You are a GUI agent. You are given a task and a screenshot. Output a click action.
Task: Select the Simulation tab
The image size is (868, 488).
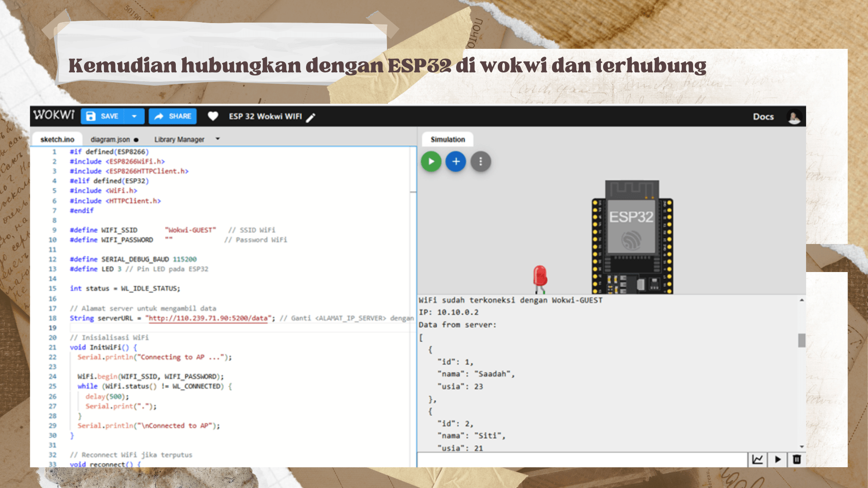tap(448, 139)
